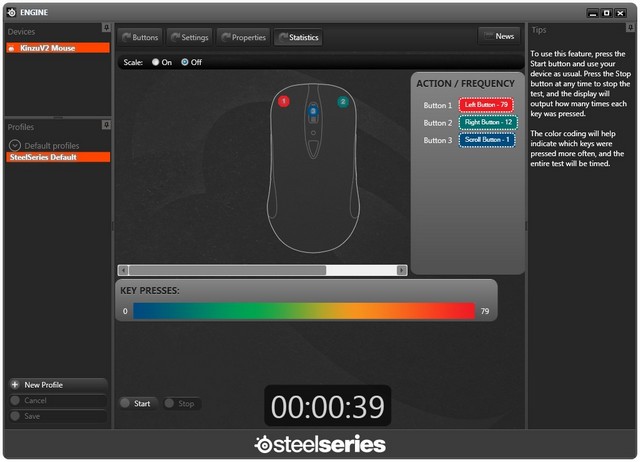Create a New Profile
640x462 pixels.
pyautogui.click(x=58, y=385)
